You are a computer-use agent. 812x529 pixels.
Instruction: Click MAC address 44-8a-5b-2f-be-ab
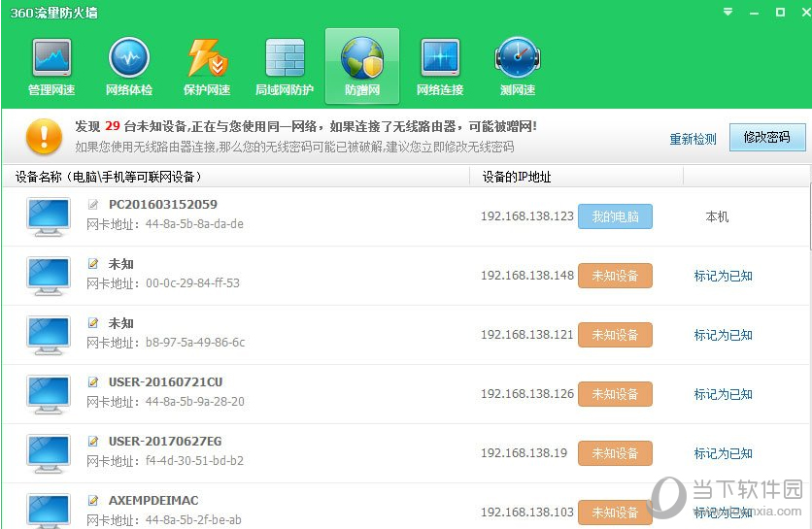click(193, 519)
